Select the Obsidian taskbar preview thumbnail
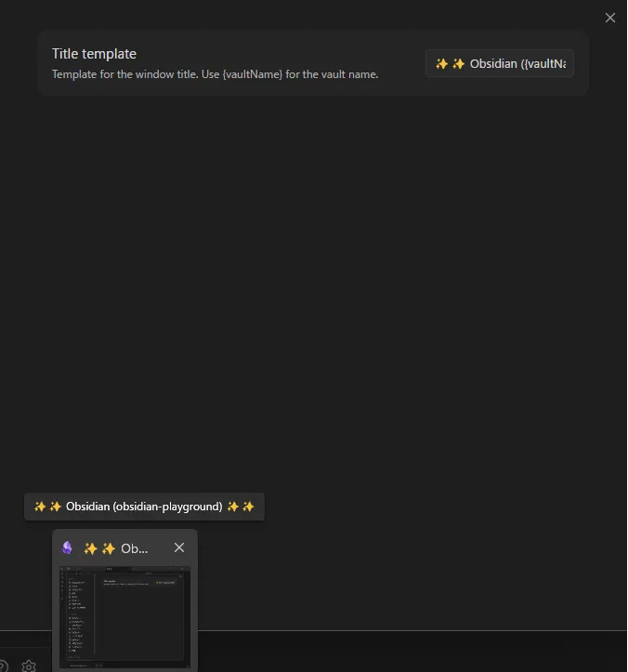This screenshot has height=672, width=628. point(124,617)
